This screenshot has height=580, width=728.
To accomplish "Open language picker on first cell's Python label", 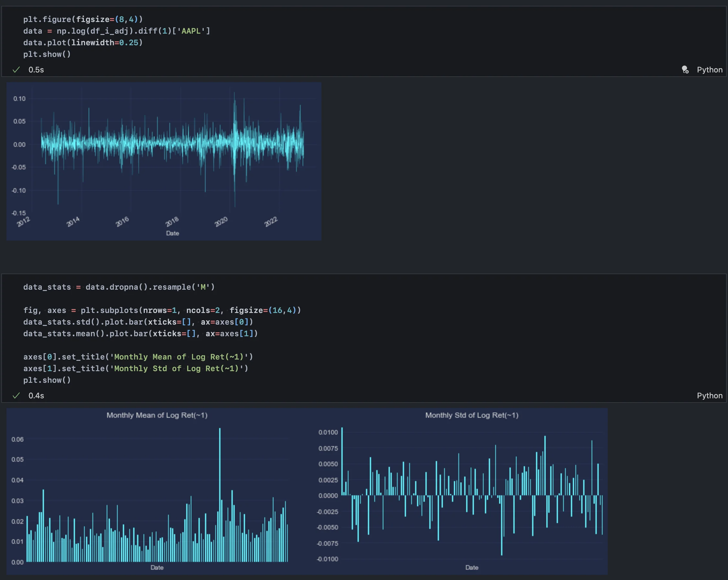I will (710, 70).
